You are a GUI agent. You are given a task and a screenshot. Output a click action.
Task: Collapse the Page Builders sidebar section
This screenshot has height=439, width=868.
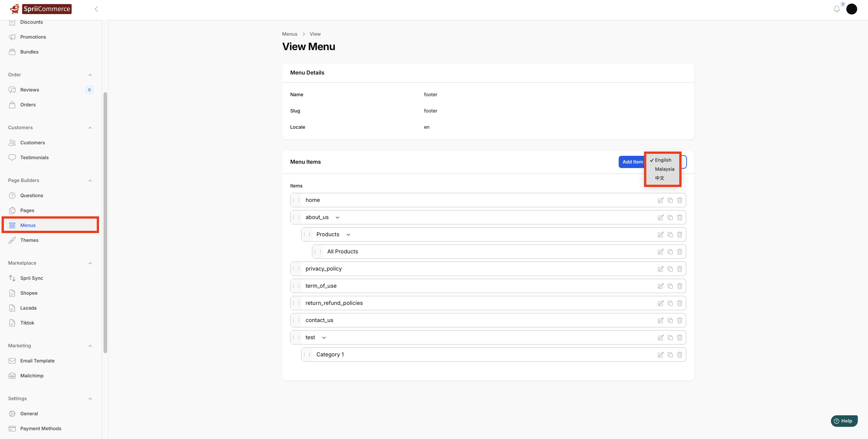click(90, 180)
